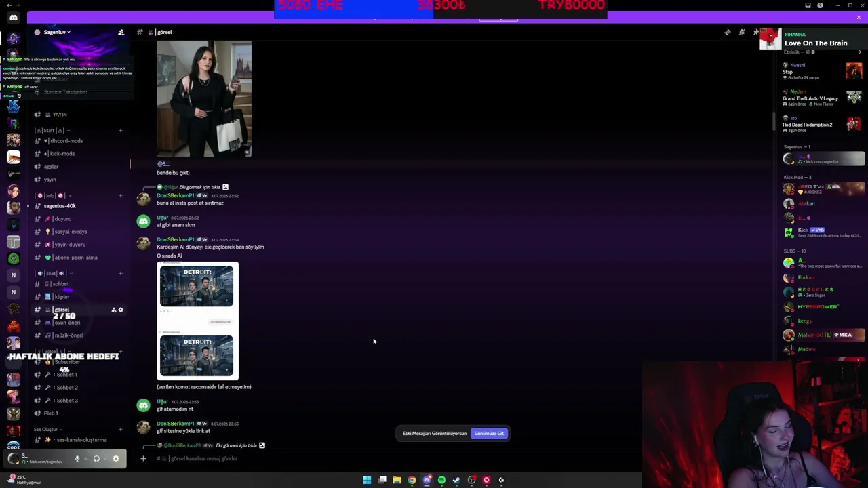Viewport: 868px width, 488px height.
Task: Open Steam from the taskbar
Action: (x=456, y=480)
